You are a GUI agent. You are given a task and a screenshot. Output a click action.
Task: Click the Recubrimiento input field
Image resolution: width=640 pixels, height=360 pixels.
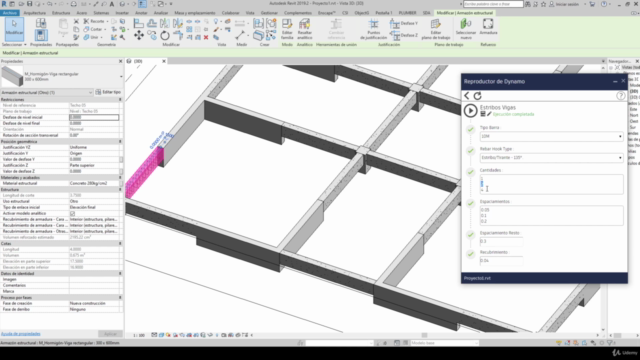(501, 260)
